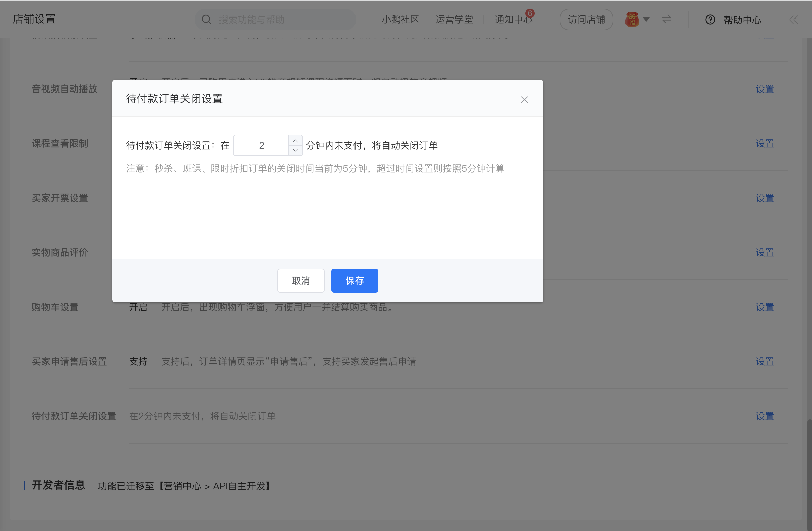Viewport: 812px width, 531px height.
Task: Close the 待付款订单关闭设置 dialog
Action: (524, 100)
